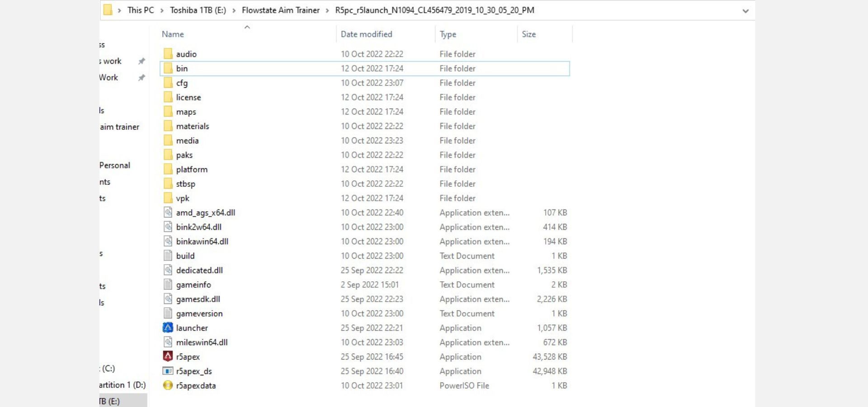Select the materials folder icon
Viewport: 868px width, 407px height.
point(168,126)
